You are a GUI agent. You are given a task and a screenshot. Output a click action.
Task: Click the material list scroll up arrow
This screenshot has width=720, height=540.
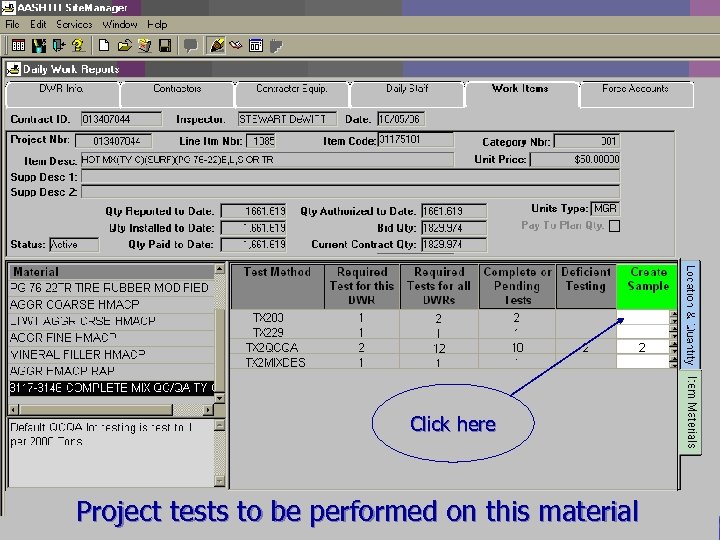click(x=219, y=269)
